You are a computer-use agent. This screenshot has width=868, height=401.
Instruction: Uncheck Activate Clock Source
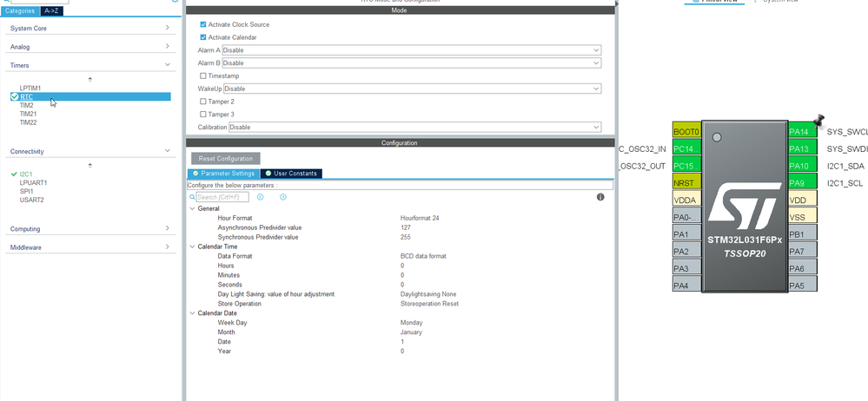203,25
